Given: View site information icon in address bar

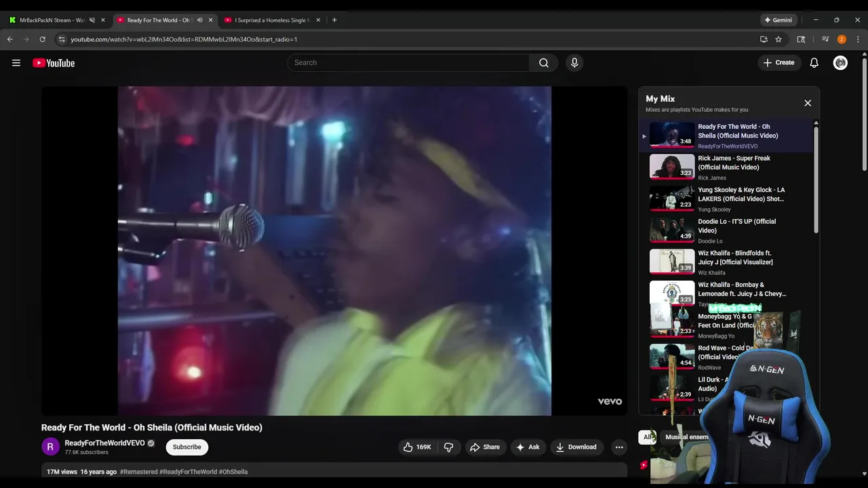Looking at the screenshot, I should (61, 39).
